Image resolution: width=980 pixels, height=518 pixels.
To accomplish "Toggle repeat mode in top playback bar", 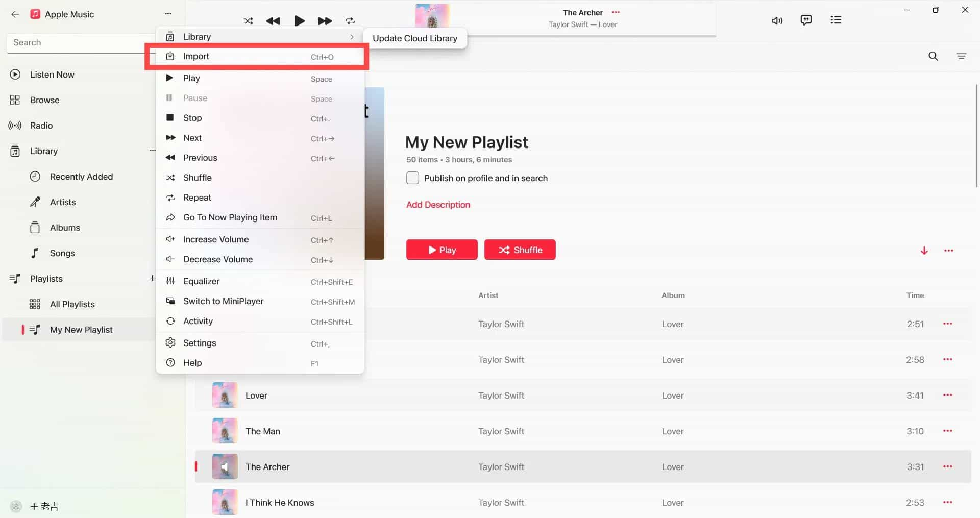I will coord(350,21).
